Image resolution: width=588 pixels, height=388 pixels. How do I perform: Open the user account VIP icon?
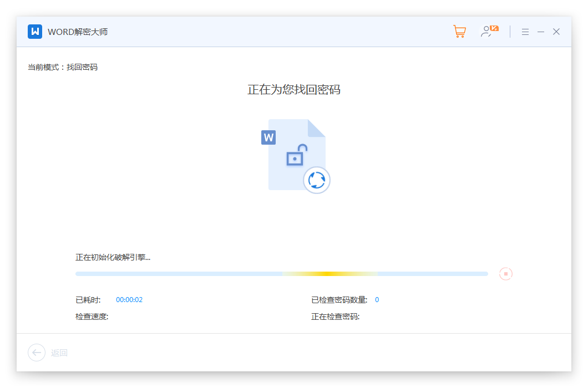click(x=489, y=32)
